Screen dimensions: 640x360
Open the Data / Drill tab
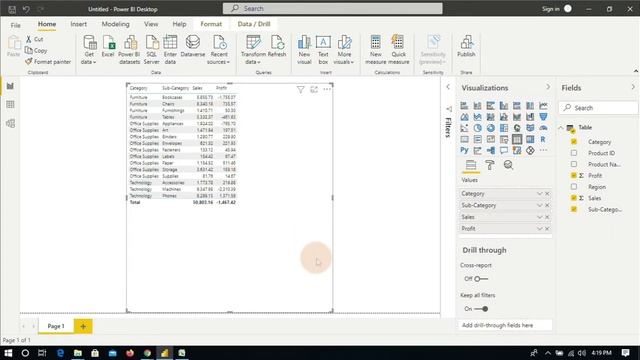254,24
